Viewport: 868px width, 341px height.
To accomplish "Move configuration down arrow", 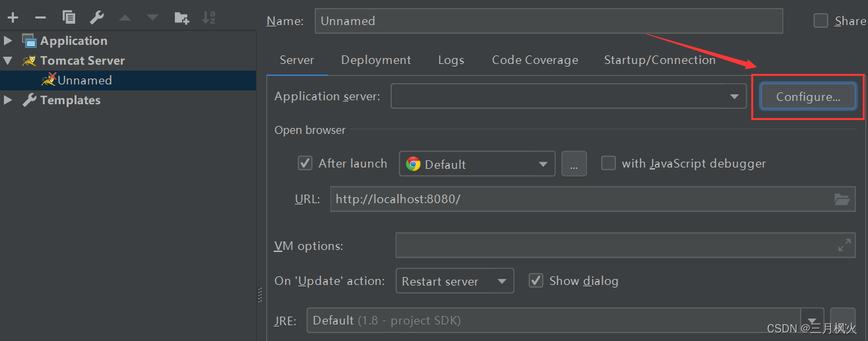I will point(152,17).
